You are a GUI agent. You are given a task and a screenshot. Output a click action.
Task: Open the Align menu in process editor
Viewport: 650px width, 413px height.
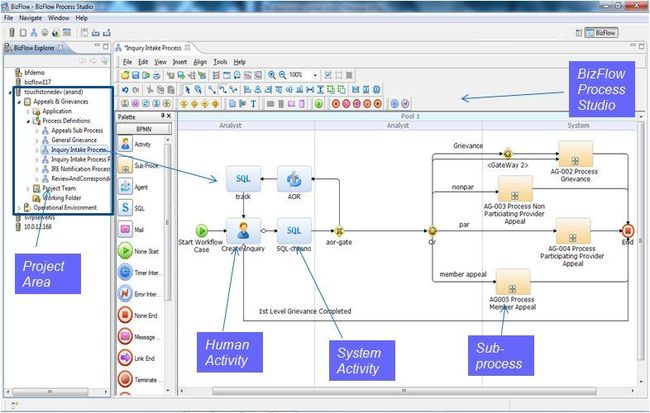[200, 62]
